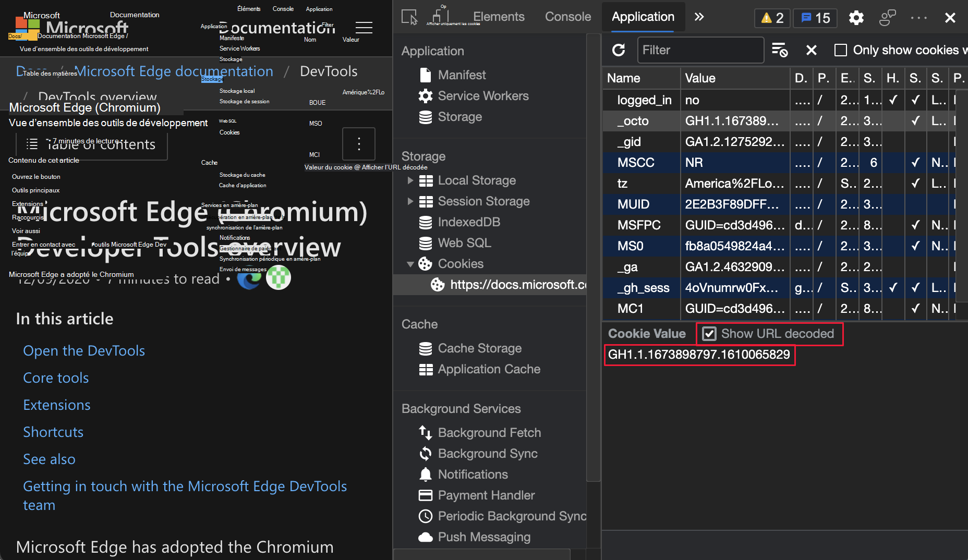Click the Edge browser contributor avatar
Viewport: 968px width, 560px height.
point(249,277)
